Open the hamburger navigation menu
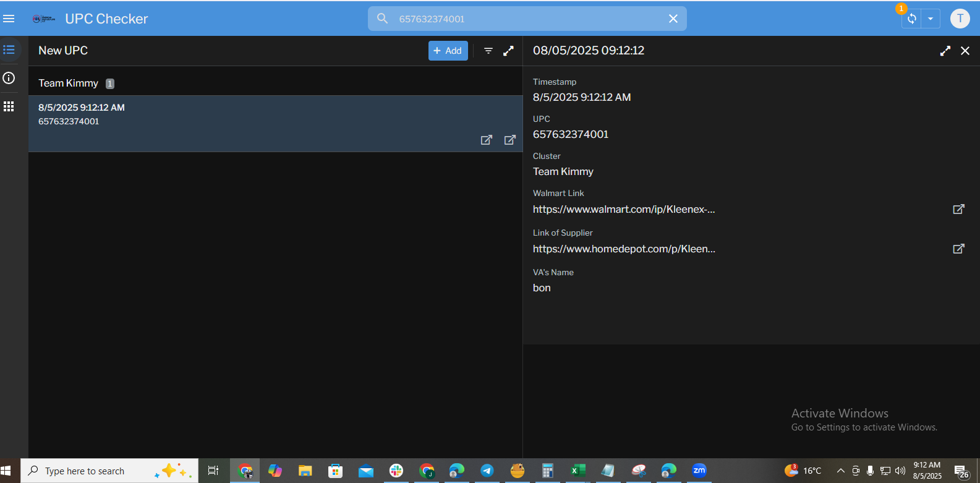Screen dimensions: 980x483 (x=9, y=19)
